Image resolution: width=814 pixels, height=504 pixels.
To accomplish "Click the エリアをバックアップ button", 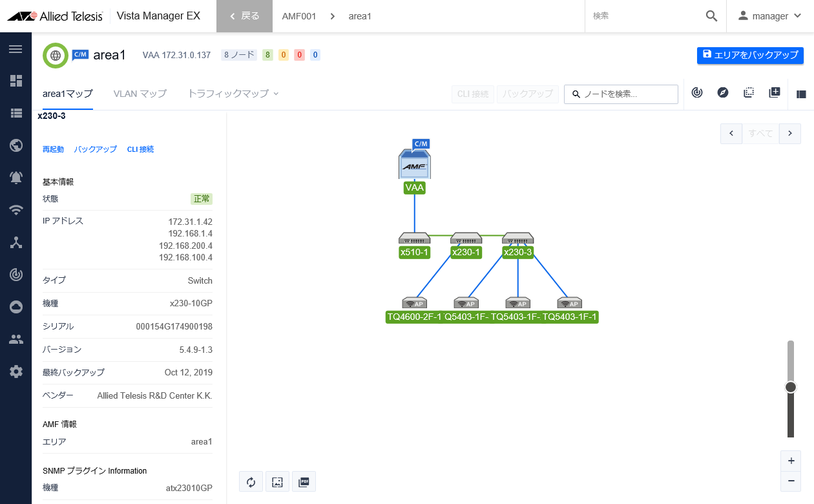I will pyautogui.click(x=750, y=55).
